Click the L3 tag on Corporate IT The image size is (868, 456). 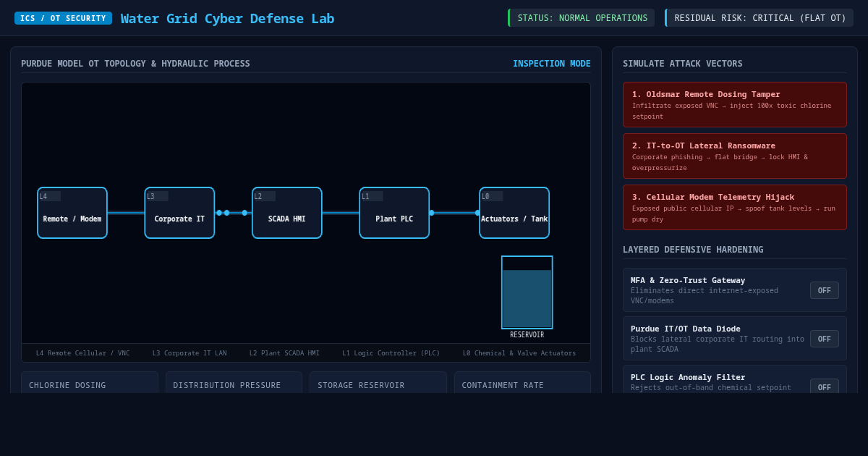point(157,196)
